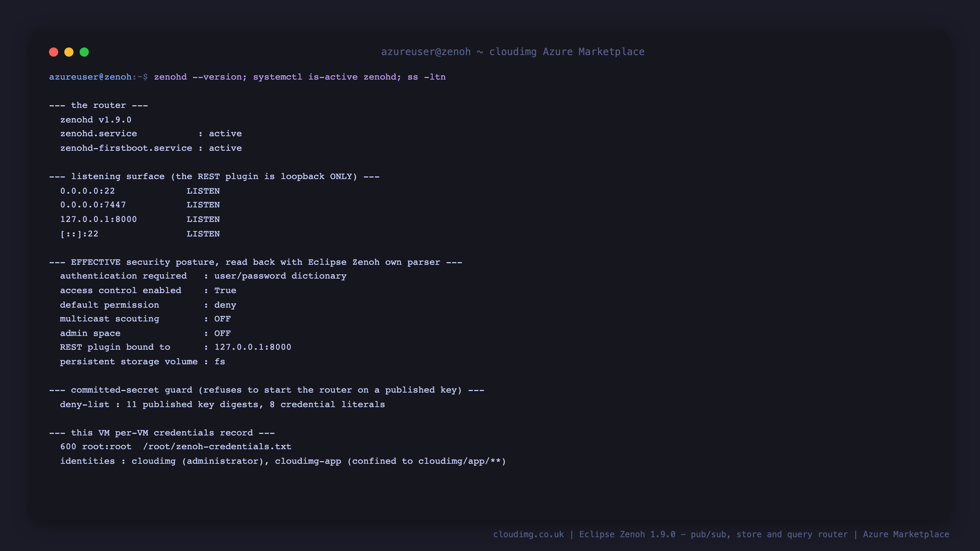This screenshot has width=980, height=551.
Task: Click the 'EFFECTIVE security posture' heading
Action: tap(256, 262)
